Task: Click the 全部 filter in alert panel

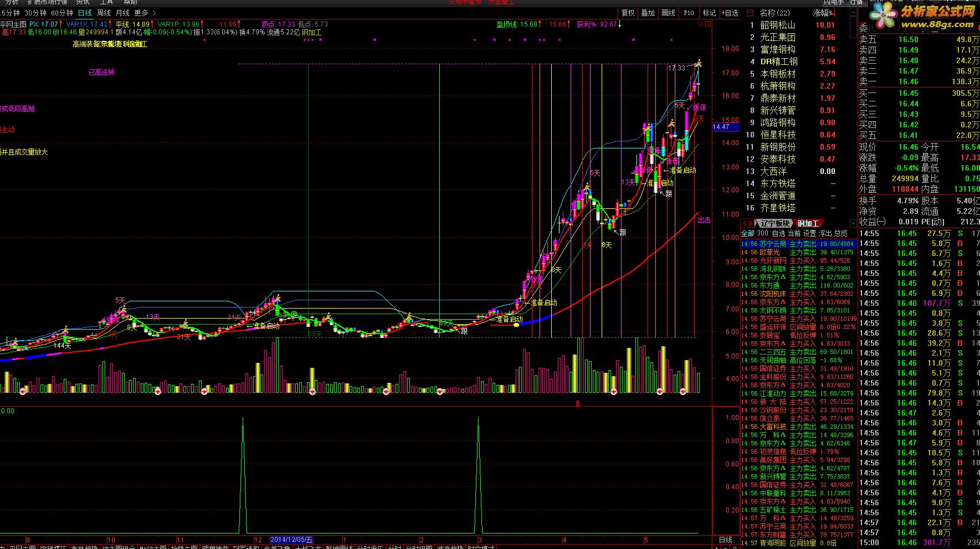Action: (747, 233)
